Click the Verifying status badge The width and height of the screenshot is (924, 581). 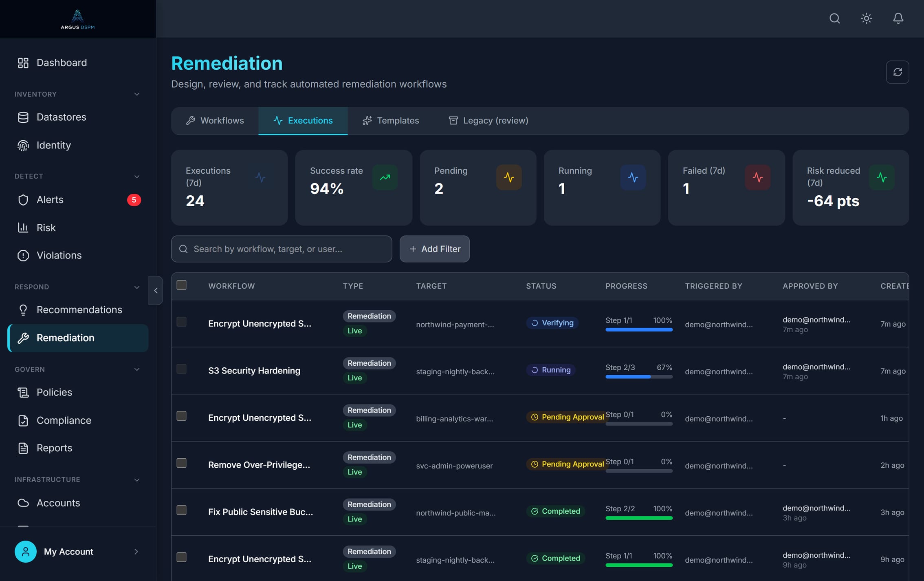coord(552,323)
